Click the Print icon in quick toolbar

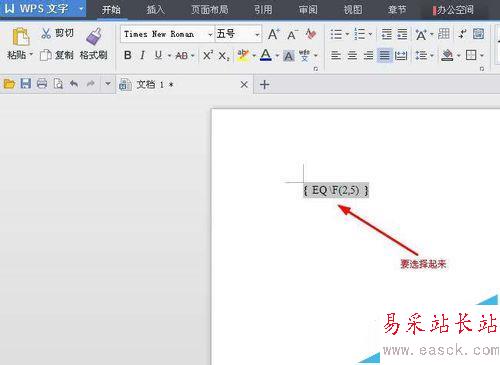point(42,83)
